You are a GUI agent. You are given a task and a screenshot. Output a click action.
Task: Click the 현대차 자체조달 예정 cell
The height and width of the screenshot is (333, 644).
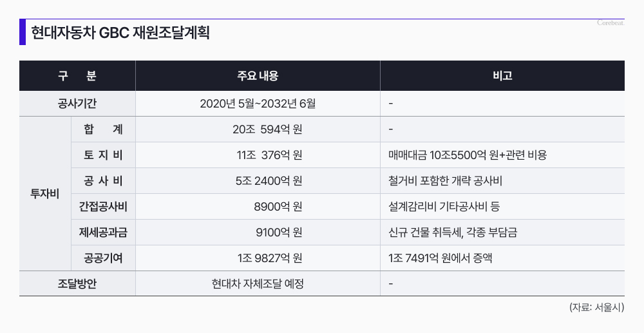[x=258, y=283]
